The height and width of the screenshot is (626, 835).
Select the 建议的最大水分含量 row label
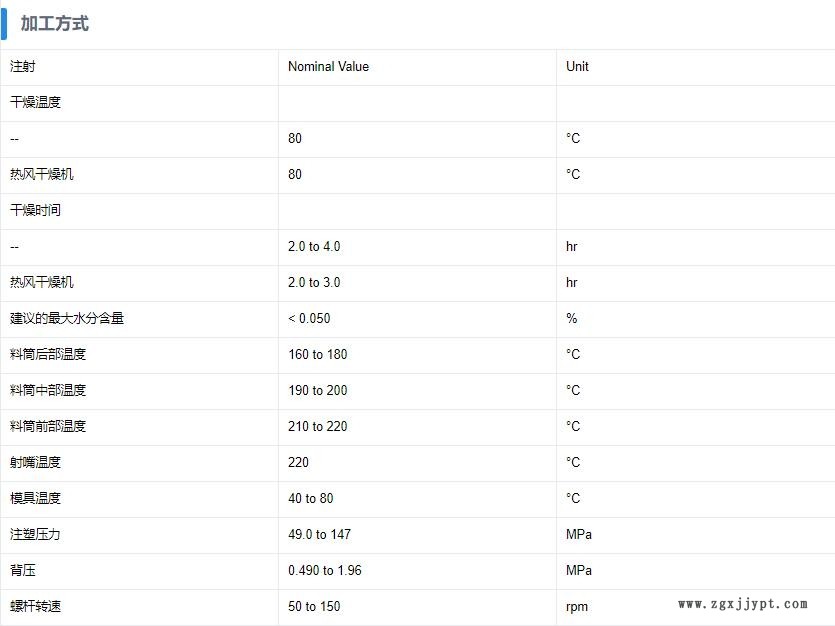coord(67,319)
